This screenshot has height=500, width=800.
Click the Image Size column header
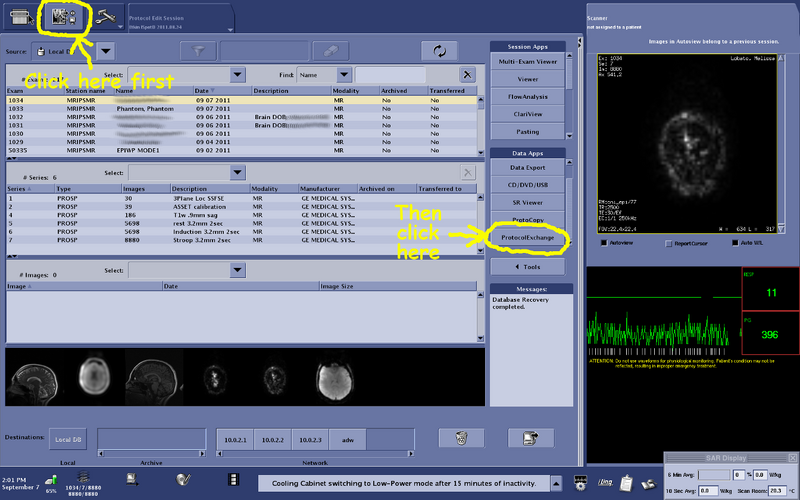tap(397, 286)
